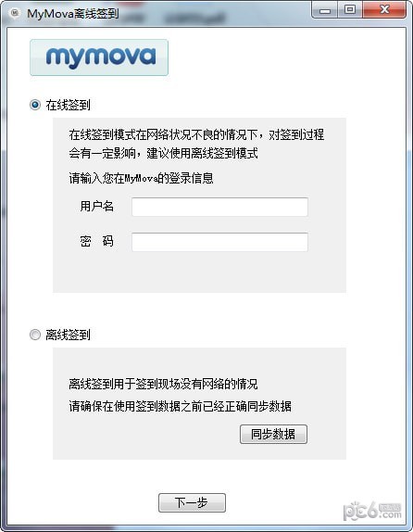This screenshot has width=413, height=532.
Task: Click the 离线签到用于签到现场没有网络的情况 text
Action: pyautogui.click(x=163, y=384)
